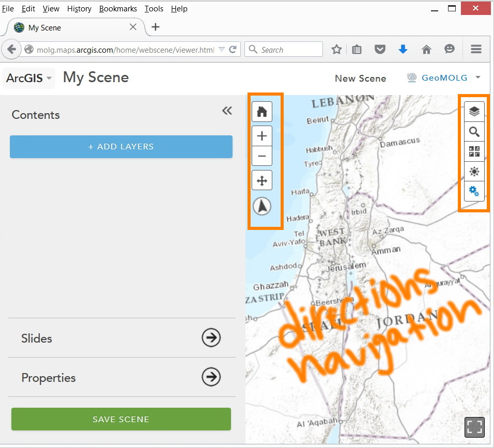Viewport: 494px width, 448px height.
Task: Open the Basemap gallery icon
Action: tap(474, 151)
